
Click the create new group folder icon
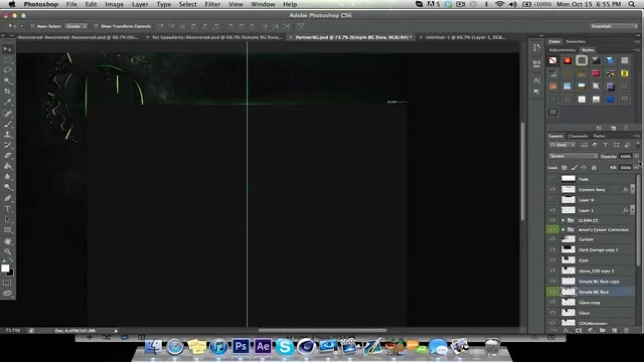[602, 330]
